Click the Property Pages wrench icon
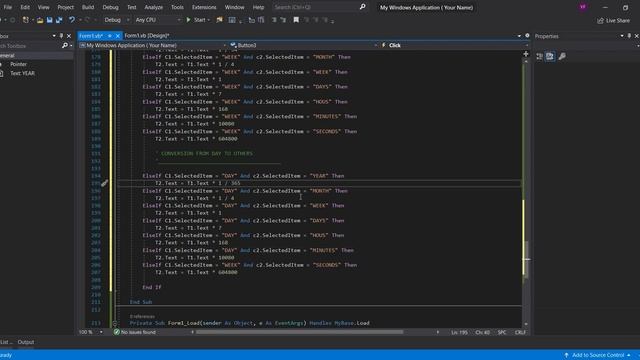The width and height of the screenshot is (640, 360). point(562,56)
